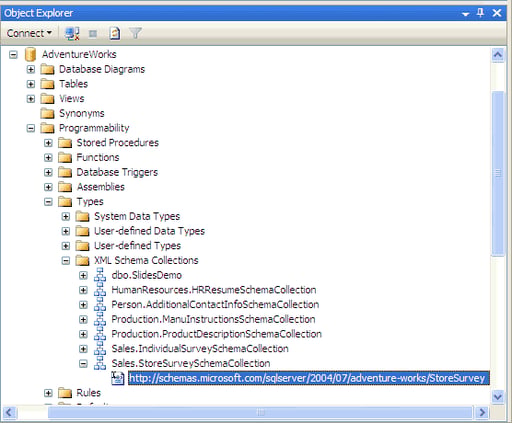Click the Types folder icon

(x=65, y=202)
